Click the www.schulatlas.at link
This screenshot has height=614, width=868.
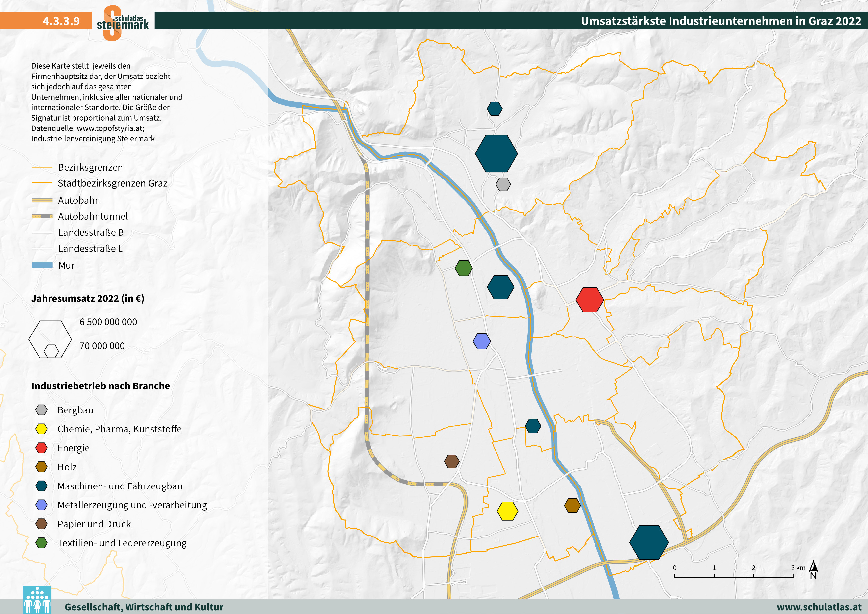click(x=819, y=607)
